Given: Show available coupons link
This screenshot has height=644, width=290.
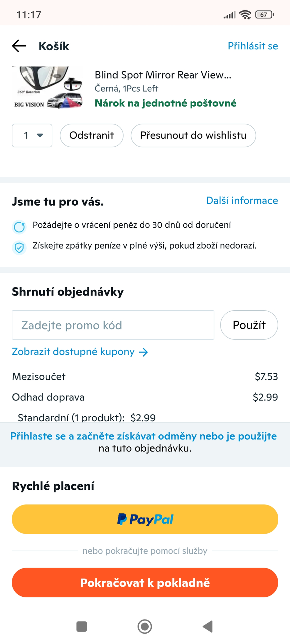Looking at the screenshot, I should point(73,352).
